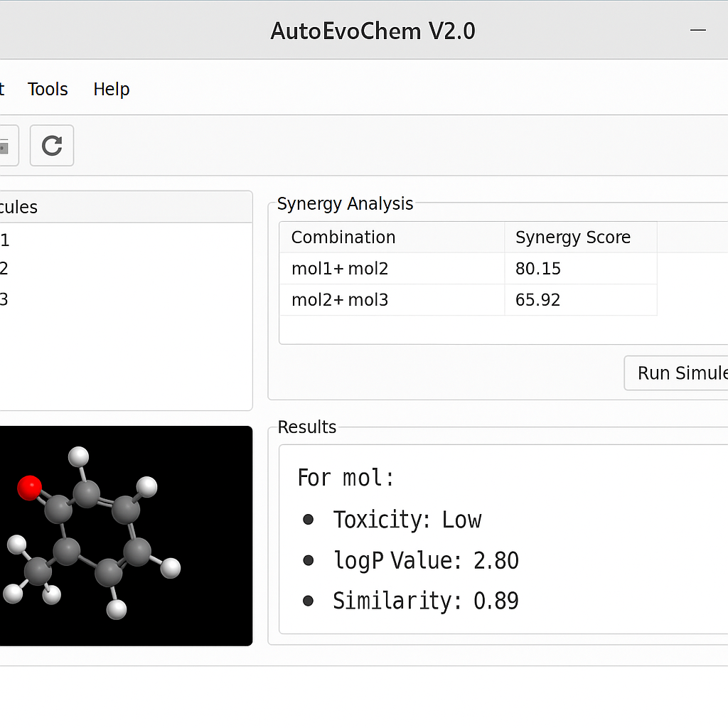Click the Synergy Score column header

(573, 237)
